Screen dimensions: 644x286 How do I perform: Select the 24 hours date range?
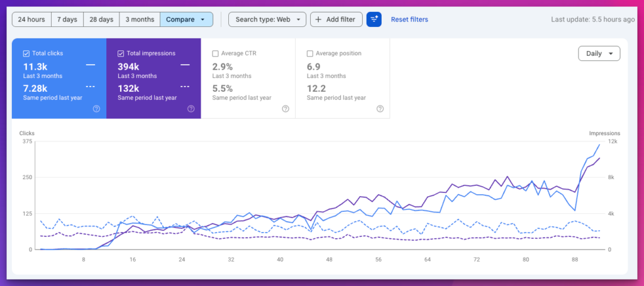click(31, 19)
